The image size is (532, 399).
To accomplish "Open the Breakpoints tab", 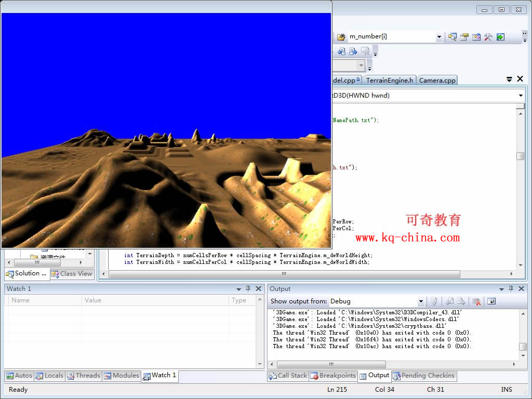I will click(333, 376).
